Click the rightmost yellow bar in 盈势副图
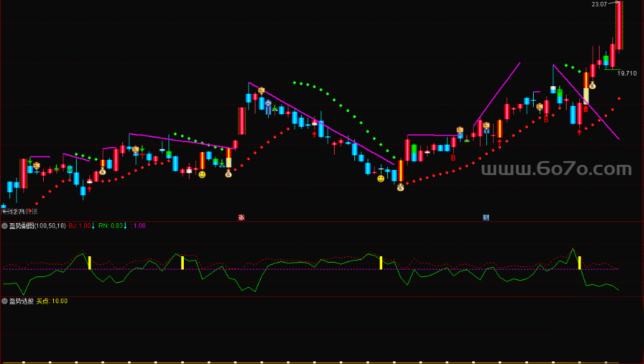 point(579,263)
